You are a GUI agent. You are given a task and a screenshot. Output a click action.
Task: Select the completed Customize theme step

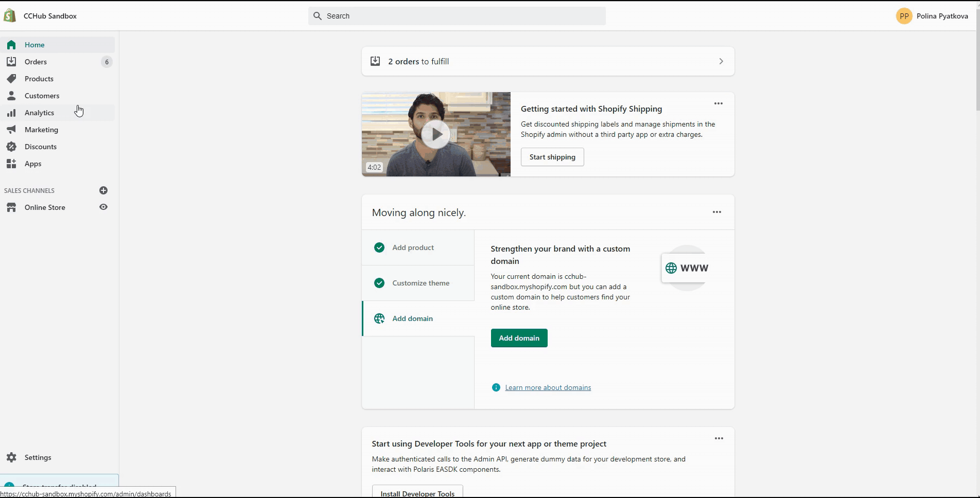pos(421,283)
